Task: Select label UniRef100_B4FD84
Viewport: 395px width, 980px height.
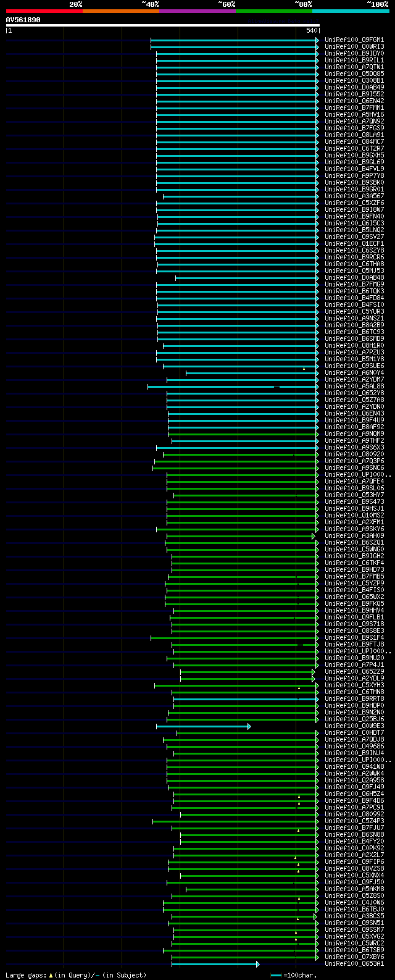Action: coord(354,298)
